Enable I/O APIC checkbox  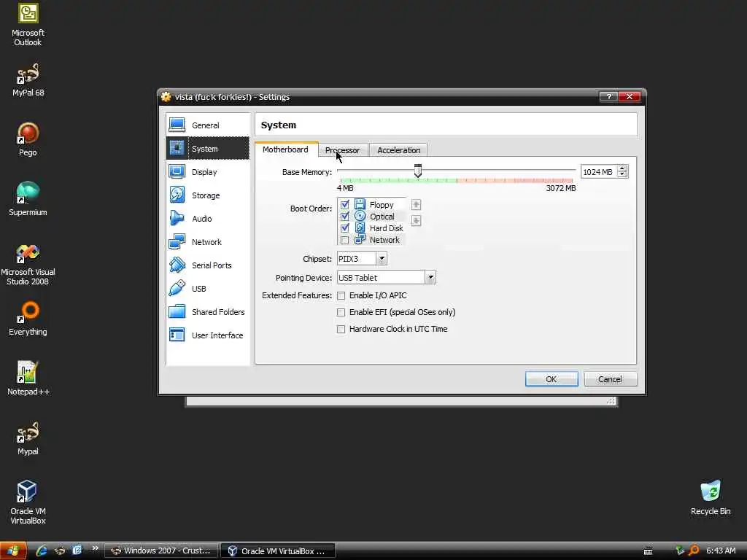pos(341,296)
